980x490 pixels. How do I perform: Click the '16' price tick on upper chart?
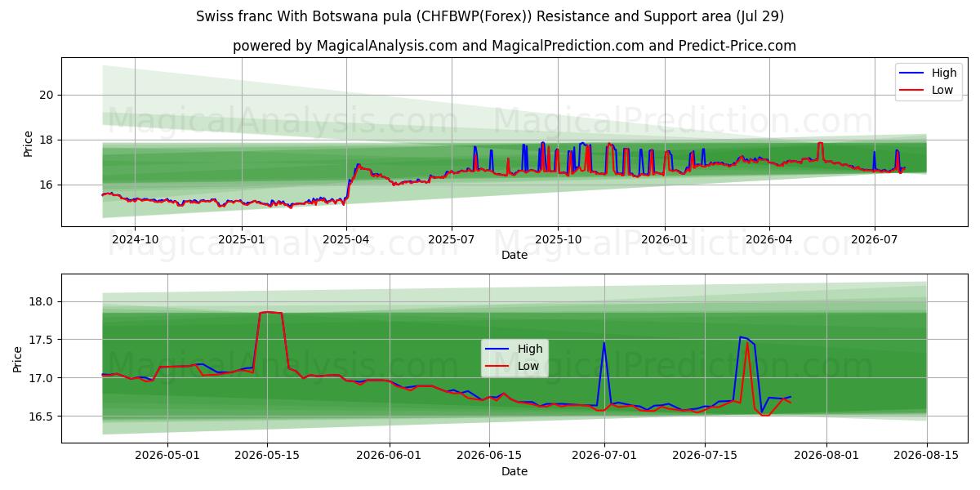pos(47,185)
